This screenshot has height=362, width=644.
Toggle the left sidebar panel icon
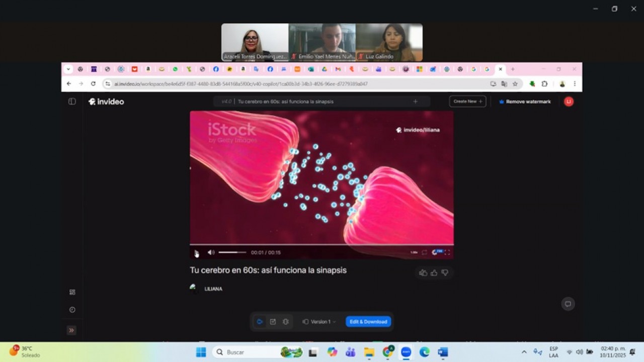[x=72, y=101]
